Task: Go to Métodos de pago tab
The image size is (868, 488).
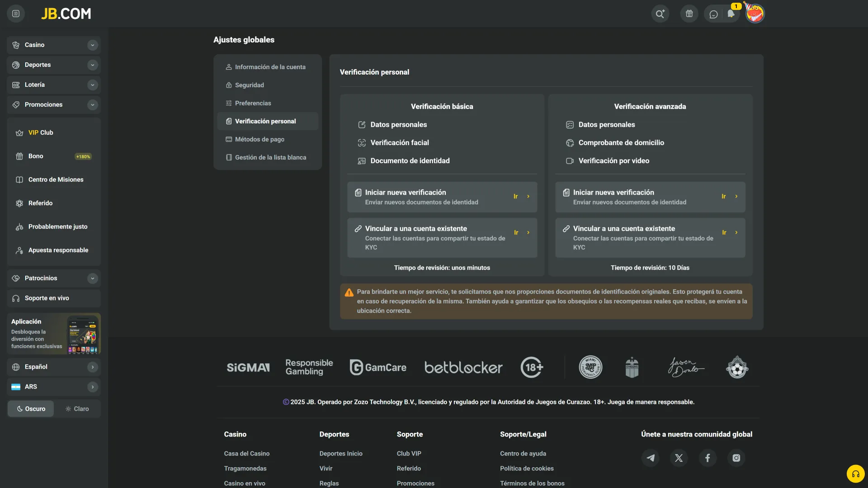Action: click(259, 139)
